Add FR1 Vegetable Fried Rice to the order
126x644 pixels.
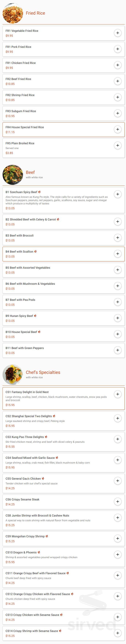click(x=118, y=33)
